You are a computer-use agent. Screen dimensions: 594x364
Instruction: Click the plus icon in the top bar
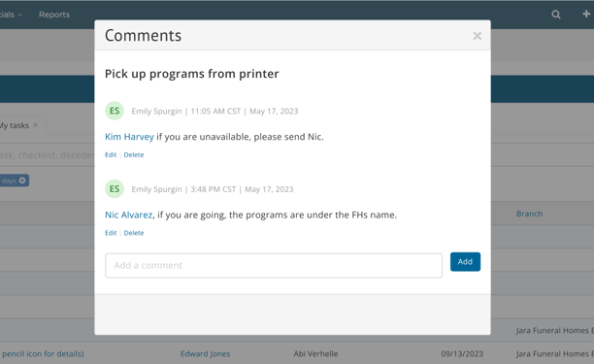[586, 14]
